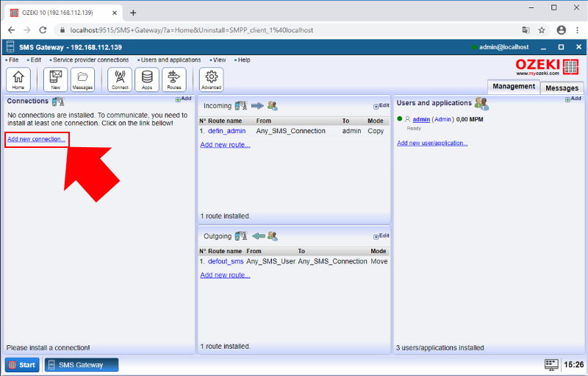Switch to the Messages tab
This screenshot has height=376, width=588.
pos(562,88)
